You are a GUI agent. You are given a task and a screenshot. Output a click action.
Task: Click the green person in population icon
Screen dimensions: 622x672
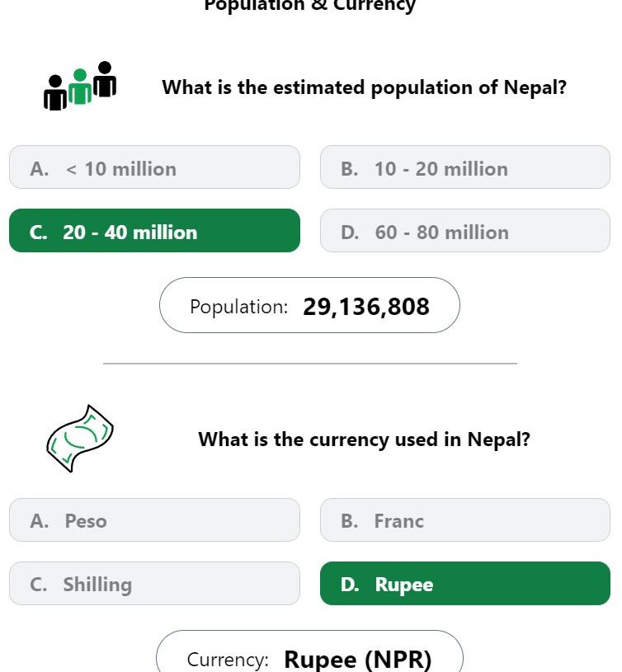pos(80,87)
